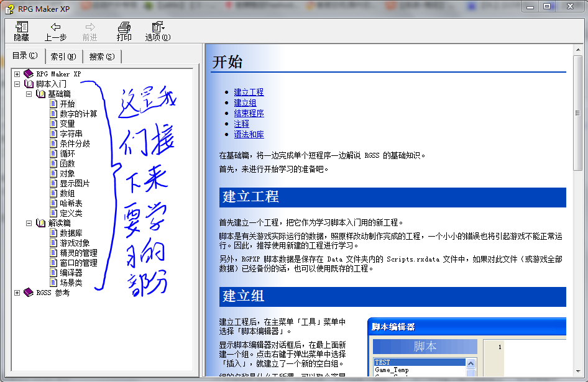Open the 选项 (Options) toolbar icon
Image resolution: width=588 pixels, height=382 pixels.
[158, 27]
